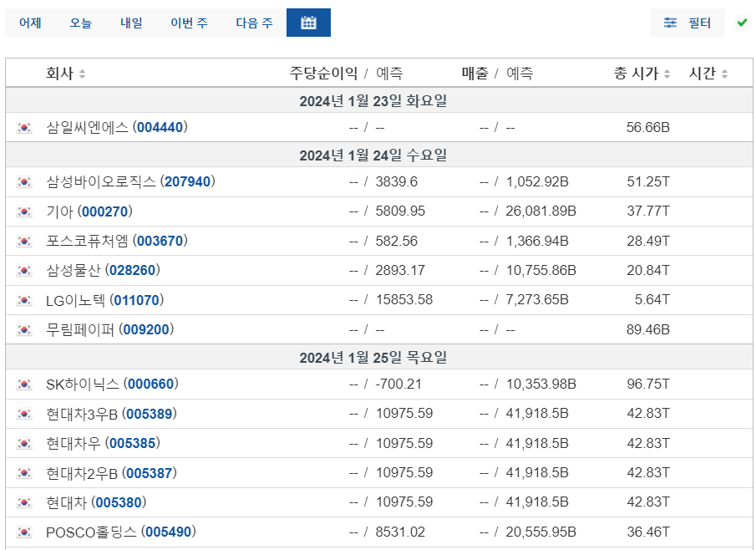The width and height of the screenshot is (756, 550).
Task: Click market cap value 51.25T
Action: click(x=648, y=182)
